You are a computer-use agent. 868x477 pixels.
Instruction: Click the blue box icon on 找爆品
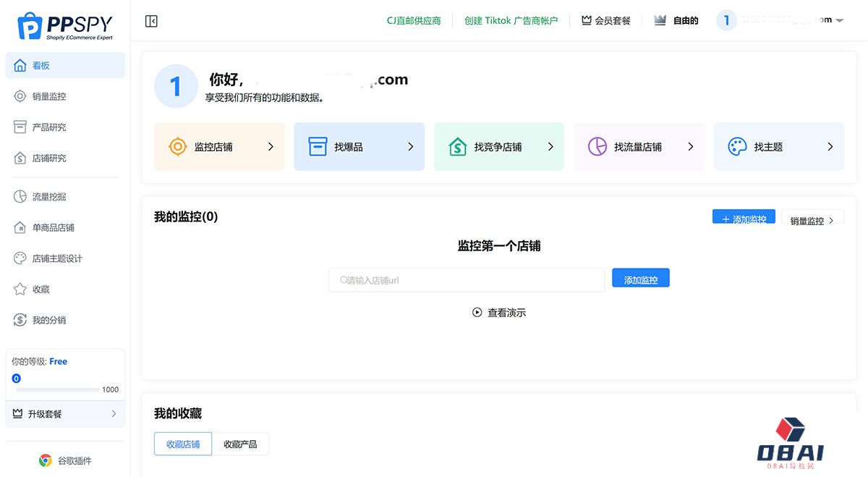[x=318, y=146]
